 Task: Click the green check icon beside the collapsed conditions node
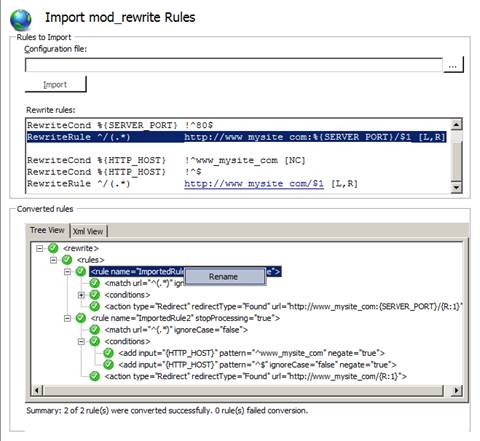click(95, 295)
